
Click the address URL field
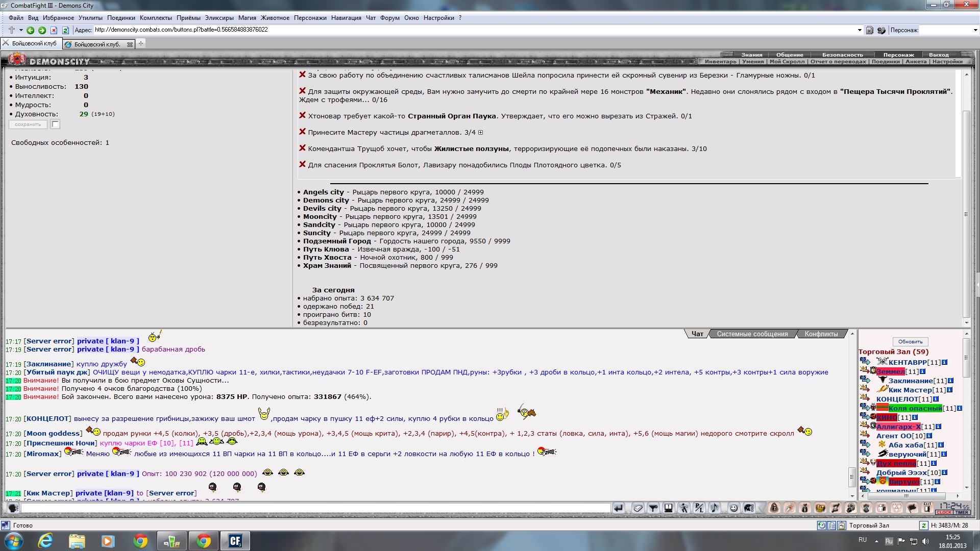tap(475, 30)
